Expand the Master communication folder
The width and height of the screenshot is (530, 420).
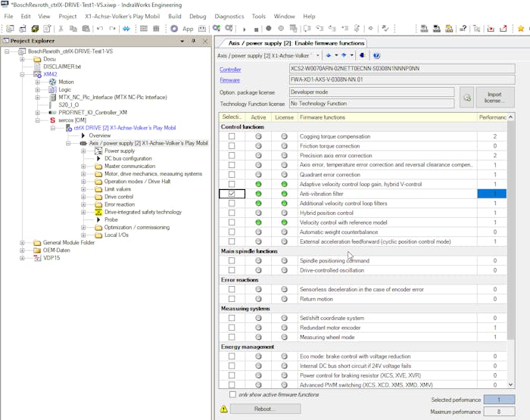tap(83, 166)
